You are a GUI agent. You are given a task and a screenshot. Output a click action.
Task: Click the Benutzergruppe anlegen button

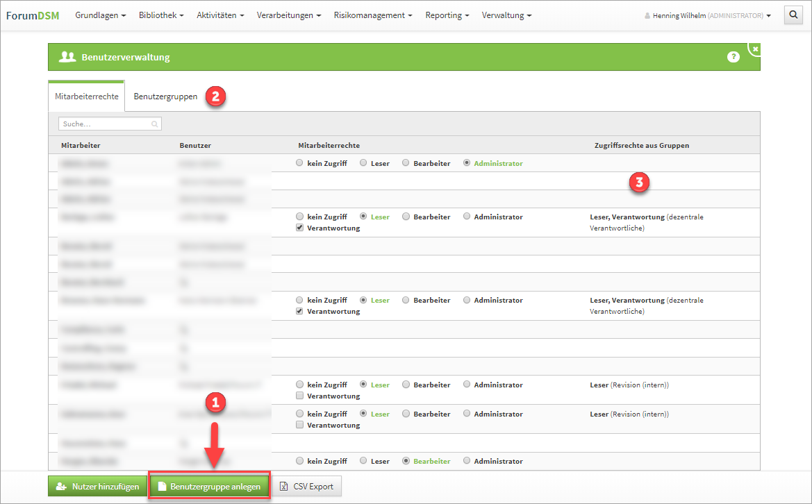point(208,487)
